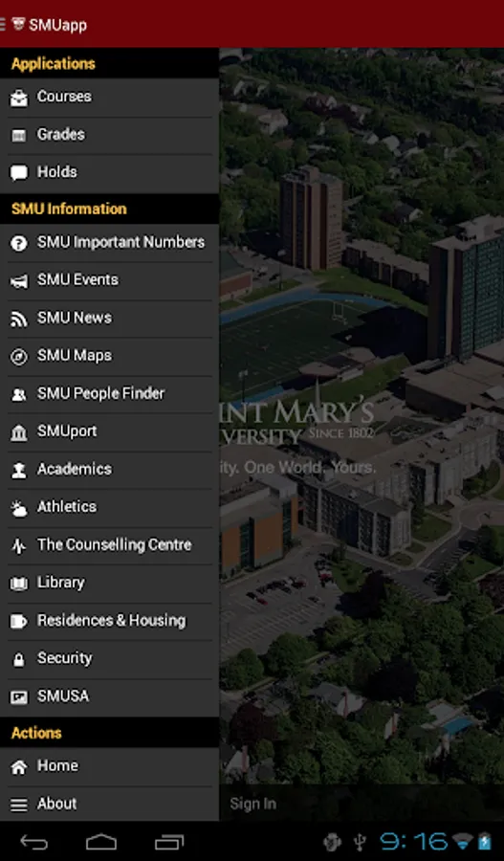This screenshot has height=861, width=504.
Task: Tap the building icon beside SMUport
Action: (19, 432)
